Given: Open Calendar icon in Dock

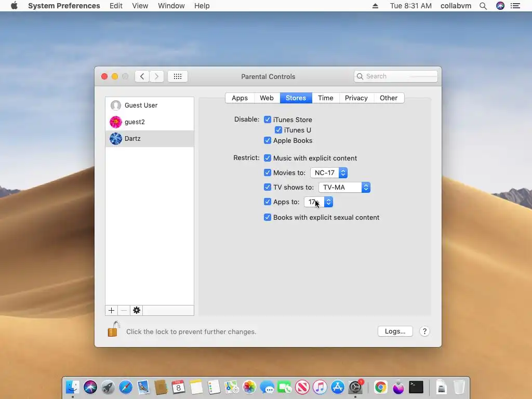Looking at the screenshot, I should click(179, 387).
